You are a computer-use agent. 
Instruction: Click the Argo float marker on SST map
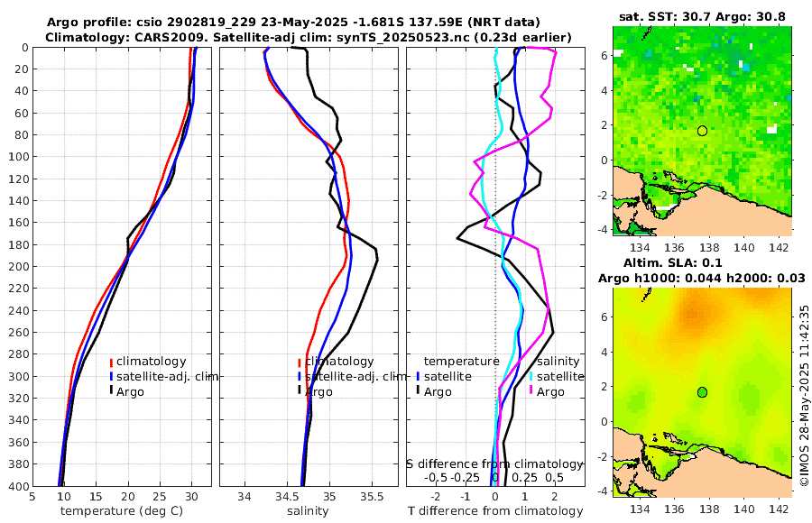pos(702,131)
